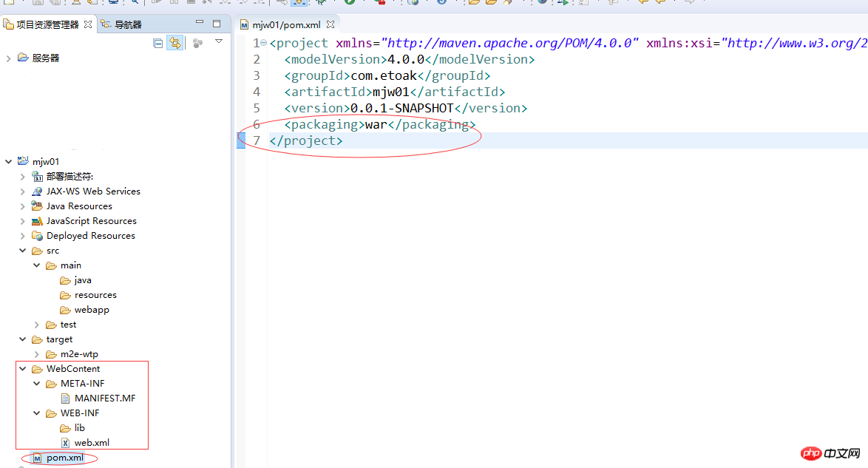
Task: Expand the test folder
Action: 36,325
